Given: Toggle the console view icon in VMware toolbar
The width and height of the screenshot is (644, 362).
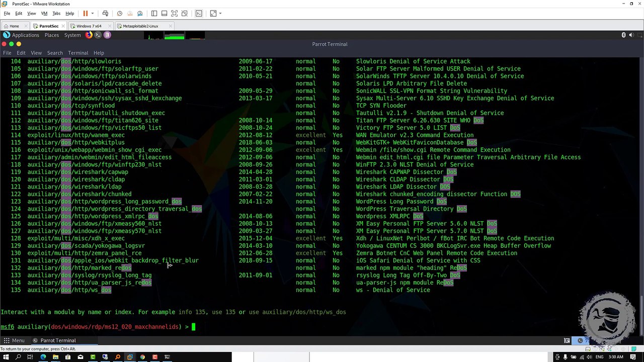Looking at the screenshot, I should [199, 14].
